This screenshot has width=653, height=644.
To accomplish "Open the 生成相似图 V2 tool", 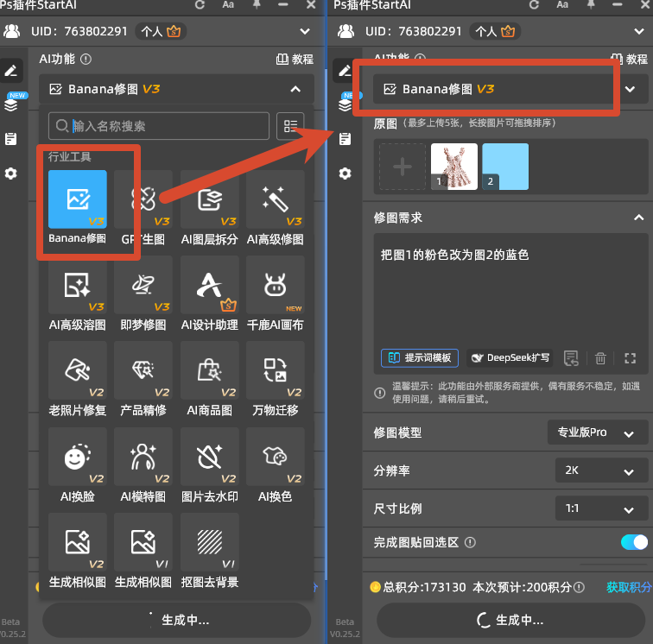I will (x=78, y=542).
